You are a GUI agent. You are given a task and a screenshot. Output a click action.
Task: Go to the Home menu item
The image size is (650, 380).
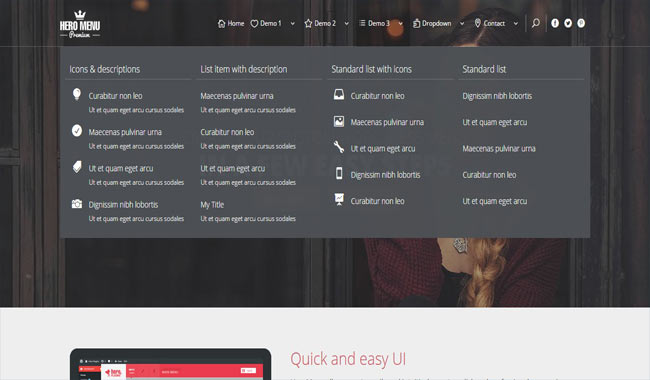tap(235, 24)
